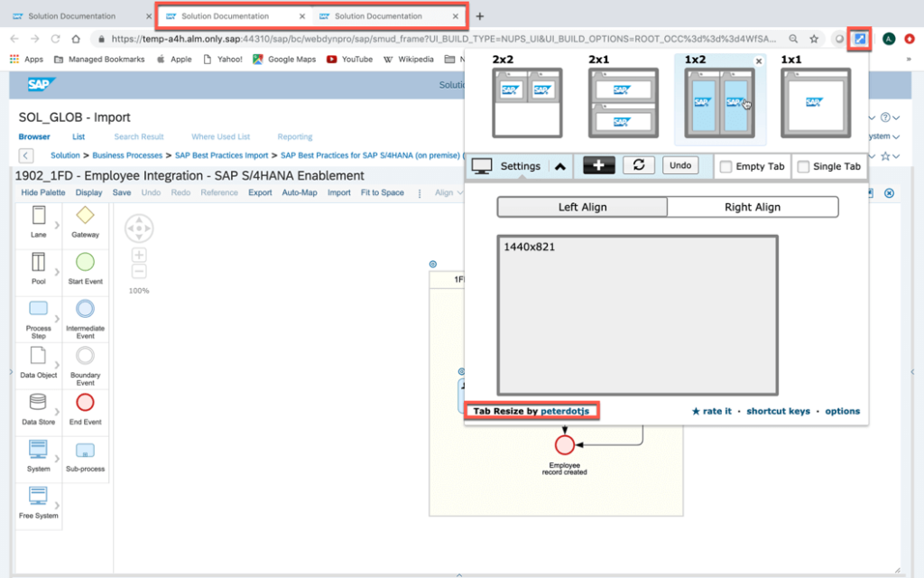Add a new layout with plus button
The image size is (924, 578).
(x=599, y=165)
